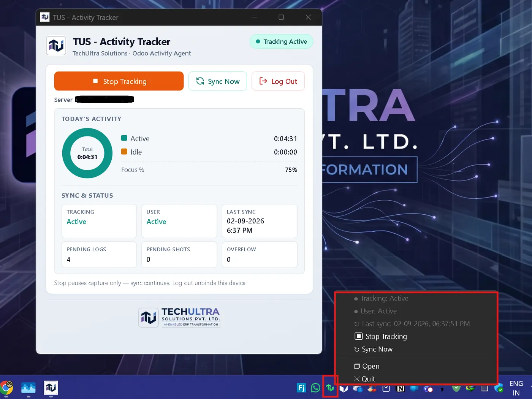Click the teal Active legend swatch

[124, 138]
